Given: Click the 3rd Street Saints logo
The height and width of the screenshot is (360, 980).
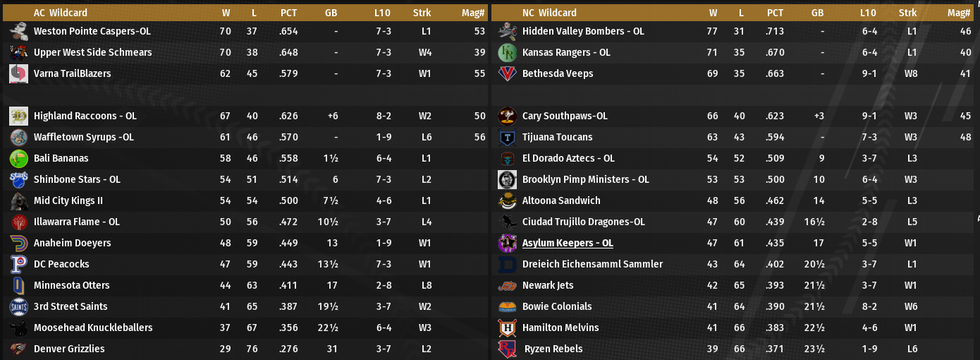Looking at the screenshot, I should [19, 306].
